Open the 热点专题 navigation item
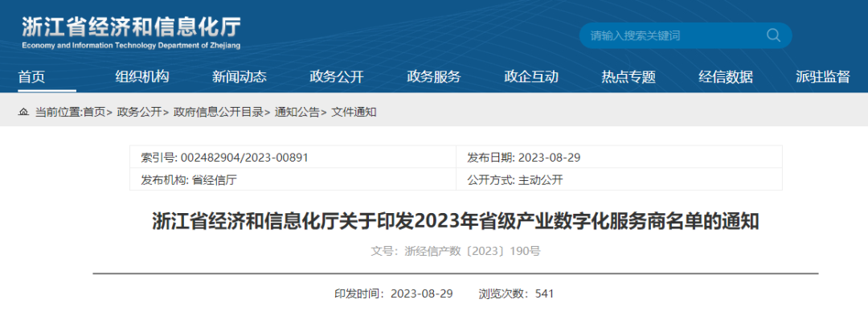This screenshot has height=320, width=868. 628,77
